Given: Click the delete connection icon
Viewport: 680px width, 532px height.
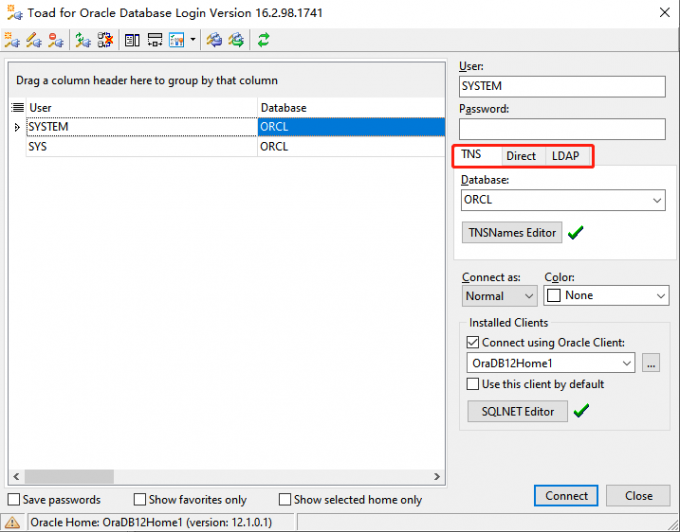Looking at the screenshot, I should tap(56, 40).
